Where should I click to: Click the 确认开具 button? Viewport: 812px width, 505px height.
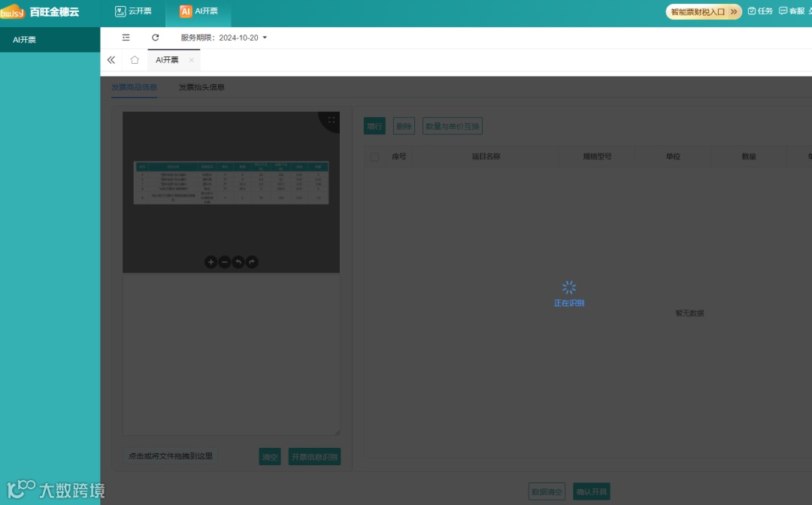pos(592,491)
